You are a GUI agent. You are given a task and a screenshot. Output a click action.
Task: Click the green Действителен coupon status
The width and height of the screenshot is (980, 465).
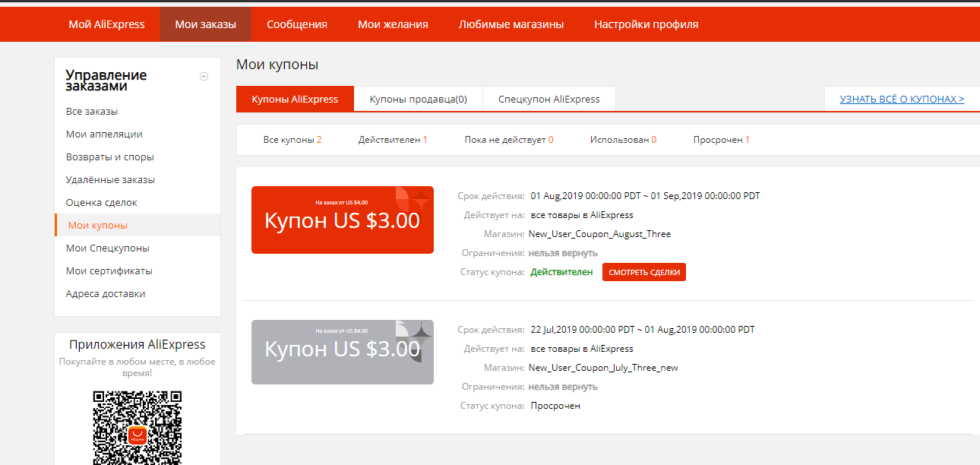561,272
